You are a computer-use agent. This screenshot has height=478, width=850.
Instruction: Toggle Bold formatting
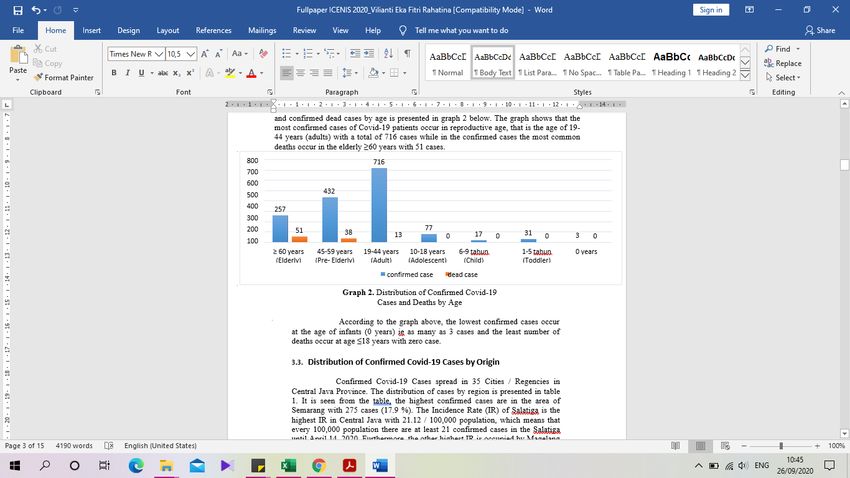[114, 73]
